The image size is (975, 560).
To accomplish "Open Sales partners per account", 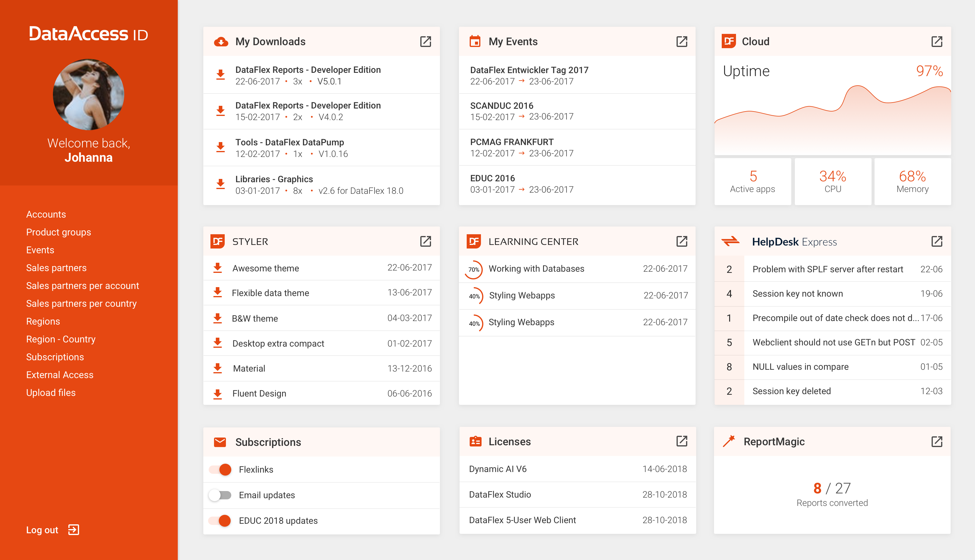I will point(82,286).
